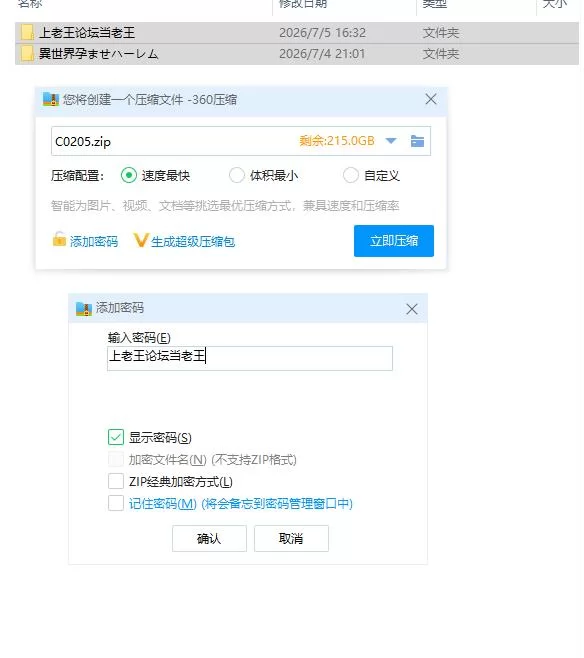Image resolution: width=584 pixels, height=658 pixels.
Task: Open 生成超级压缩包 link
Action: point(193,242)
